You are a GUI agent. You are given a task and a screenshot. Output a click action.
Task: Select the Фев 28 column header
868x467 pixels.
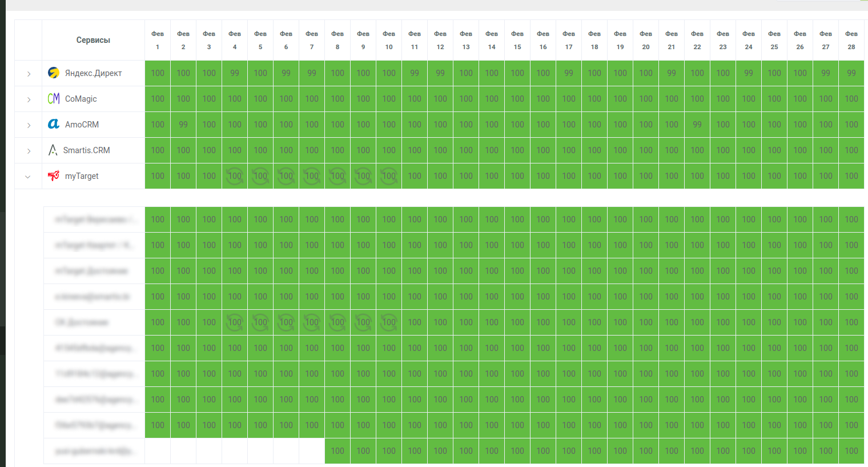click(x=851, y=40)
